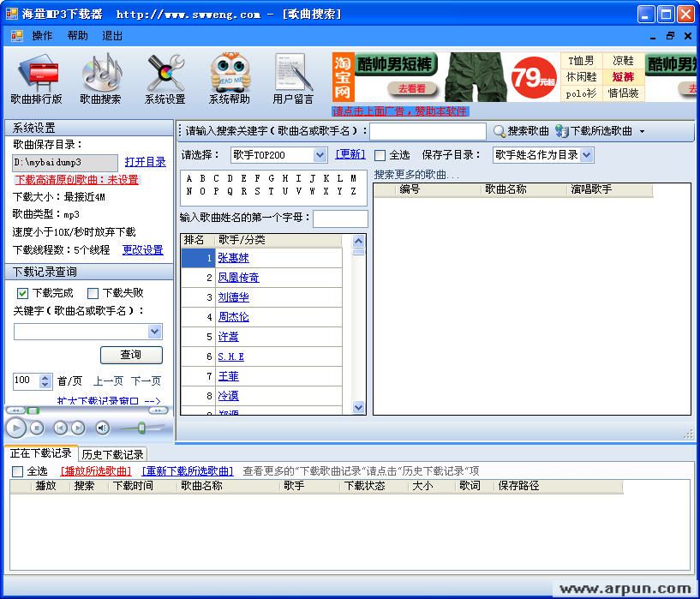
Task: Focus the search keyword input field
Action: [428, 131]
